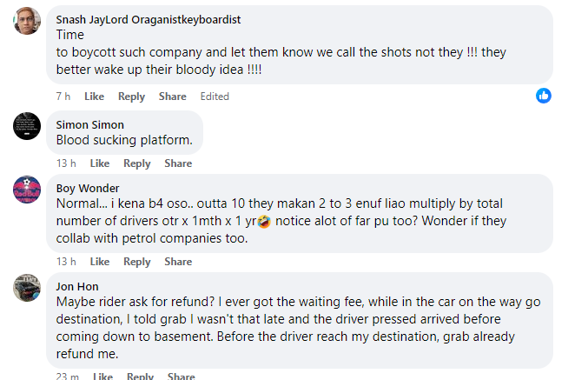Reply to Simon Simon's comment
This screenshot has height=380, width=588.
(137, 163)
